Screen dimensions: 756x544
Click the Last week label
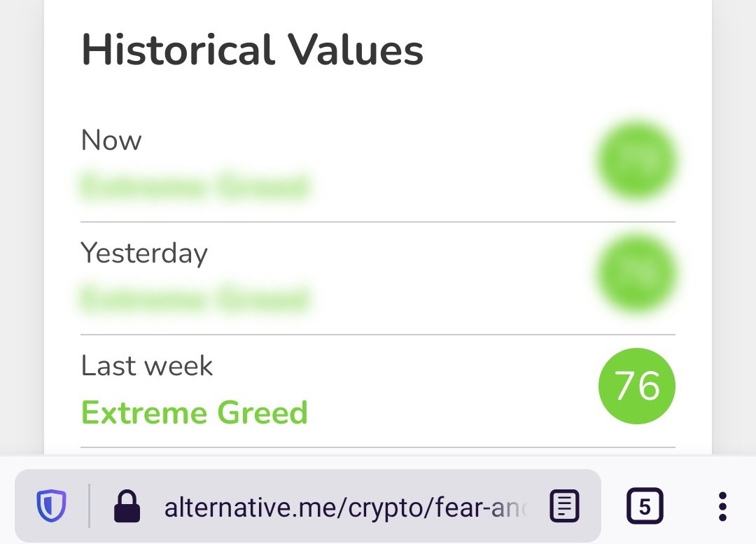click(146, 365)
